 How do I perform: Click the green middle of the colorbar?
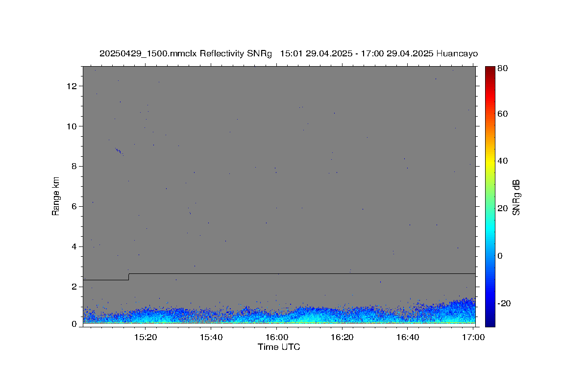pos(490,196)
